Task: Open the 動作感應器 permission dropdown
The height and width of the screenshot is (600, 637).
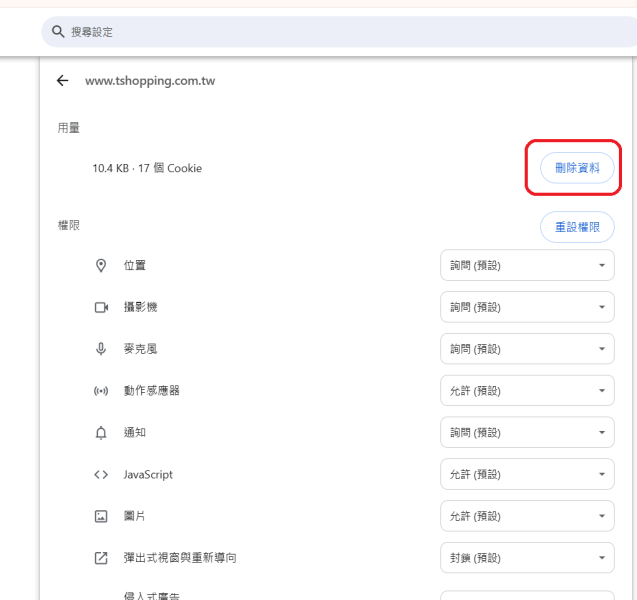Action: coord(527,391)
